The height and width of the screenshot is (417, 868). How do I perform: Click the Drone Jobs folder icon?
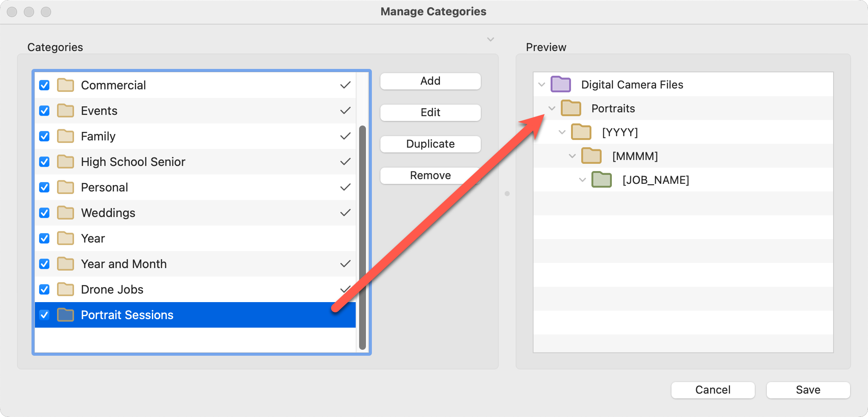(66, 289)
